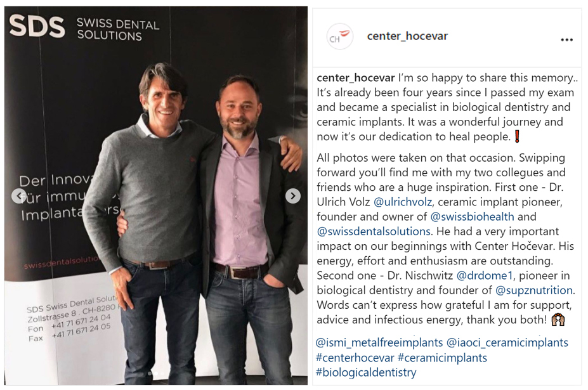Click the red exclamation mark emoji
This screenshot has width=588, height=390.
pyautogui.click(x=517, y=136)
